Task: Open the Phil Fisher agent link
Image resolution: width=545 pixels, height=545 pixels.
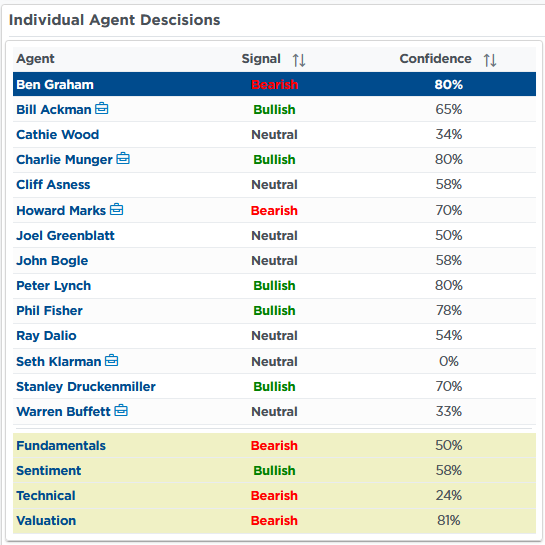Action: [x=49, y=311]
